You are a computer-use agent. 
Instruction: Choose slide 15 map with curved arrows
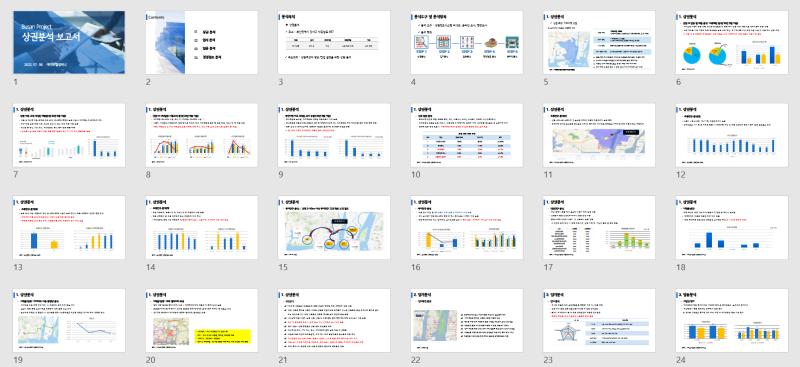tap(334, 227)
